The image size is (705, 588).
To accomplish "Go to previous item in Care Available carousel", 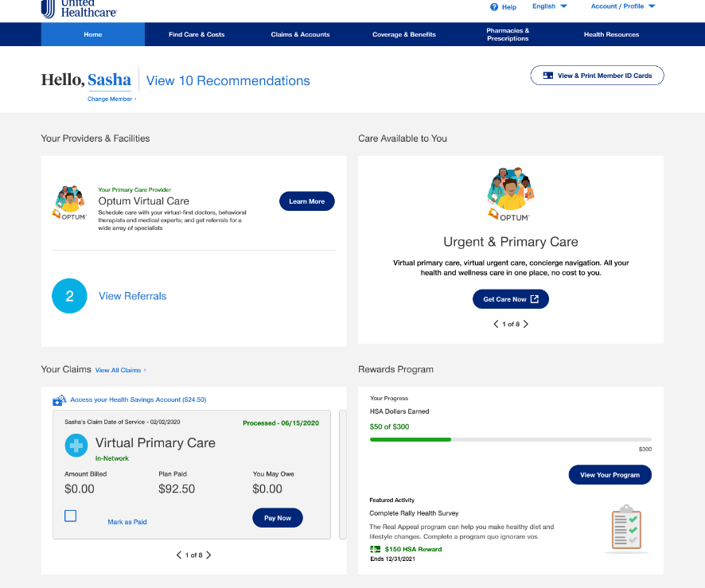I will pos(496,324).
